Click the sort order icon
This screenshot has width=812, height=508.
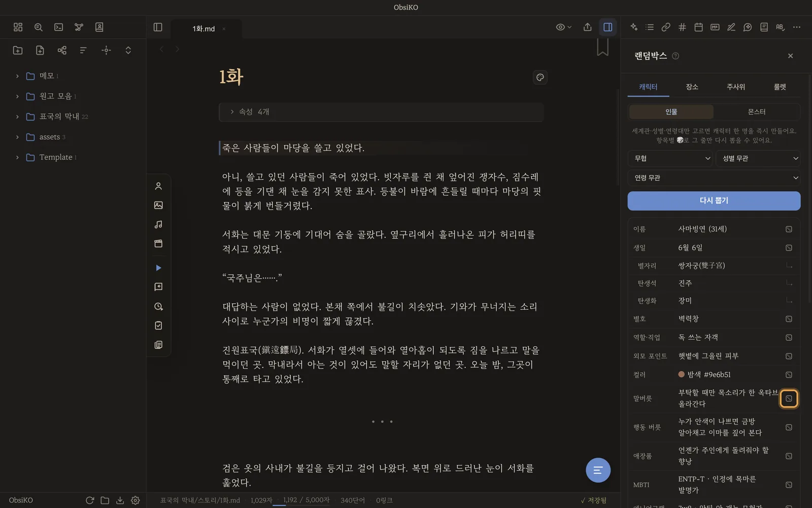click(84, 50)
